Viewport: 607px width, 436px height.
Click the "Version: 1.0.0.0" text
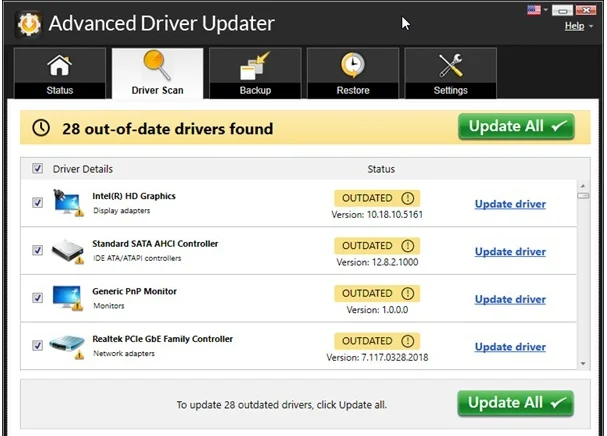(x=377, y=310)
